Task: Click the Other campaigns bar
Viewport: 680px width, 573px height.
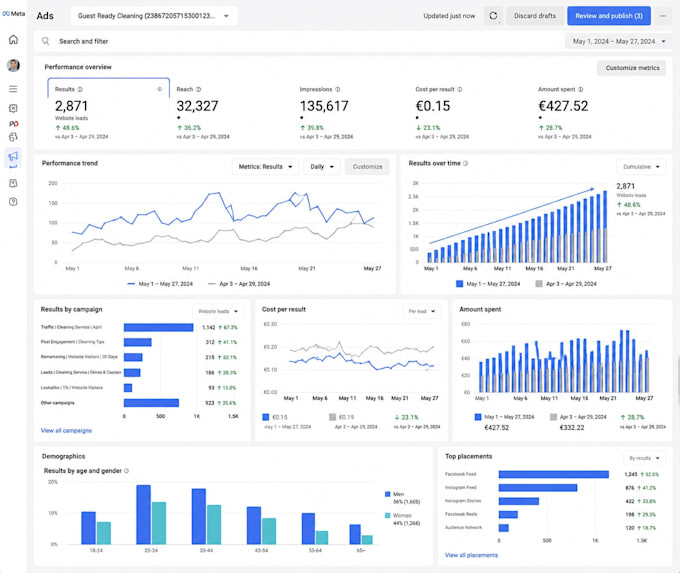Action: click(x=151, y=403)
